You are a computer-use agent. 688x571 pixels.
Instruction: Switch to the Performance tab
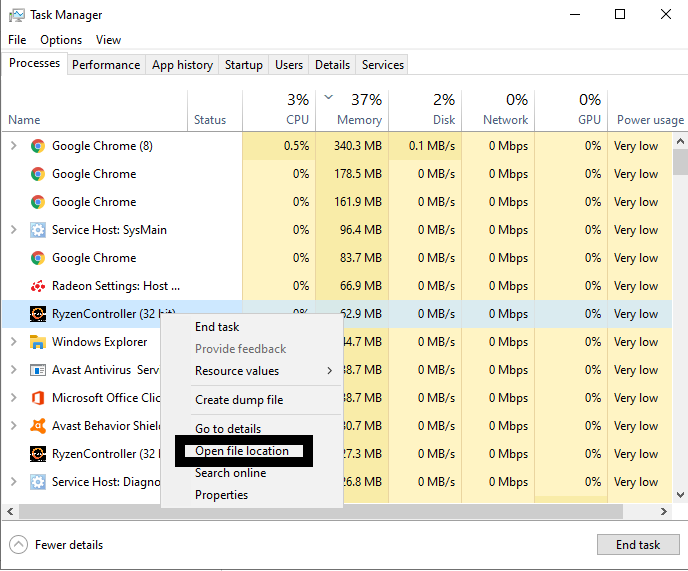[106, 65]
